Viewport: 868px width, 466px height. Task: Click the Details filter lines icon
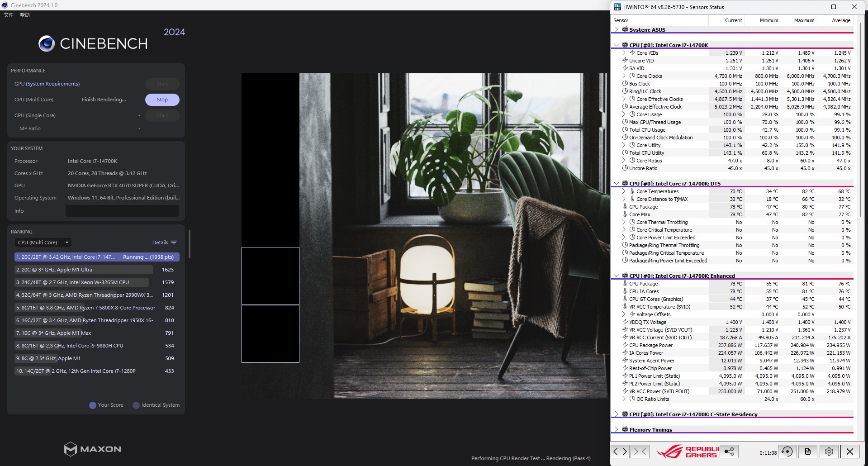(174, 243)
